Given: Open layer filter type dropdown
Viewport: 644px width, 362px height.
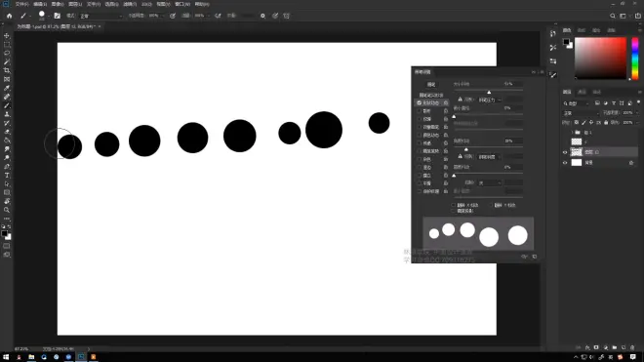Looking at the screenshot, I should [x=577, y=103].
